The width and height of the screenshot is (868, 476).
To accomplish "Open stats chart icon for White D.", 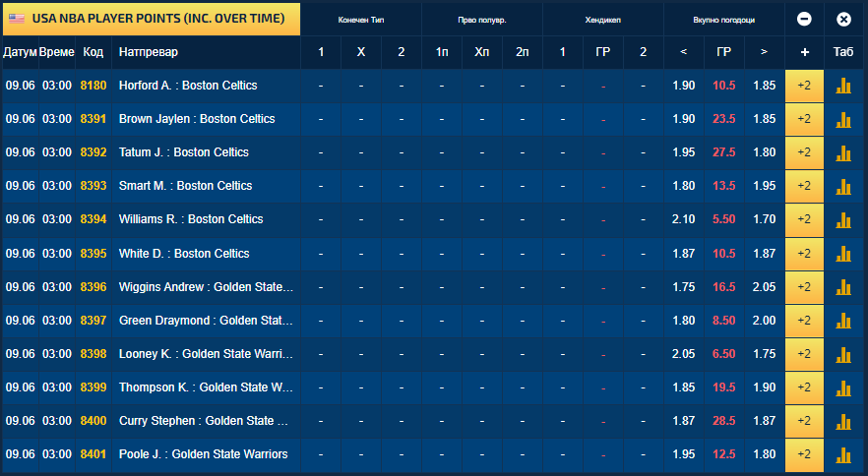I will coord(843,254).
